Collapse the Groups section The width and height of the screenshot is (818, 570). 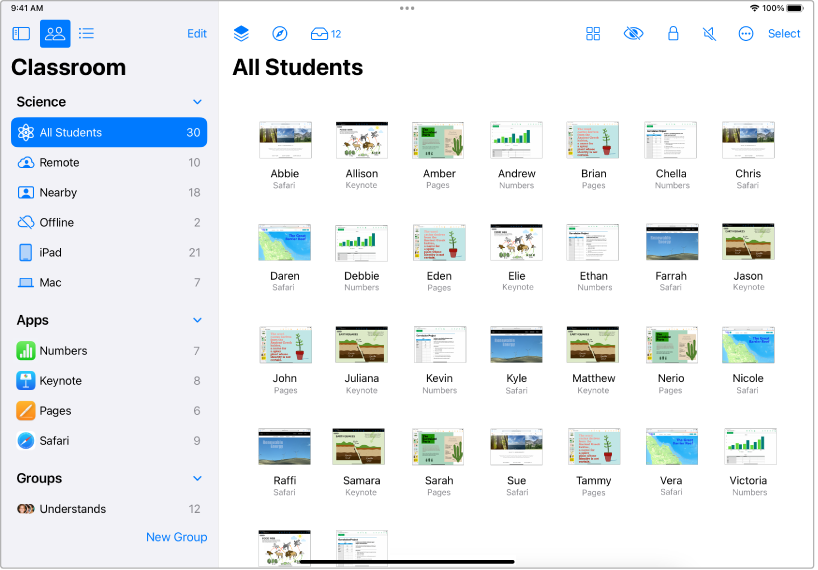(x=197, y=478)
